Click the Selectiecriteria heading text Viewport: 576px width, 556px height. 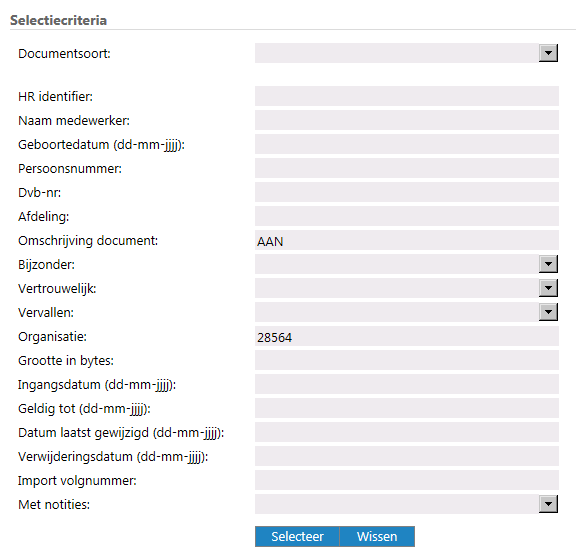pos(58,20)
